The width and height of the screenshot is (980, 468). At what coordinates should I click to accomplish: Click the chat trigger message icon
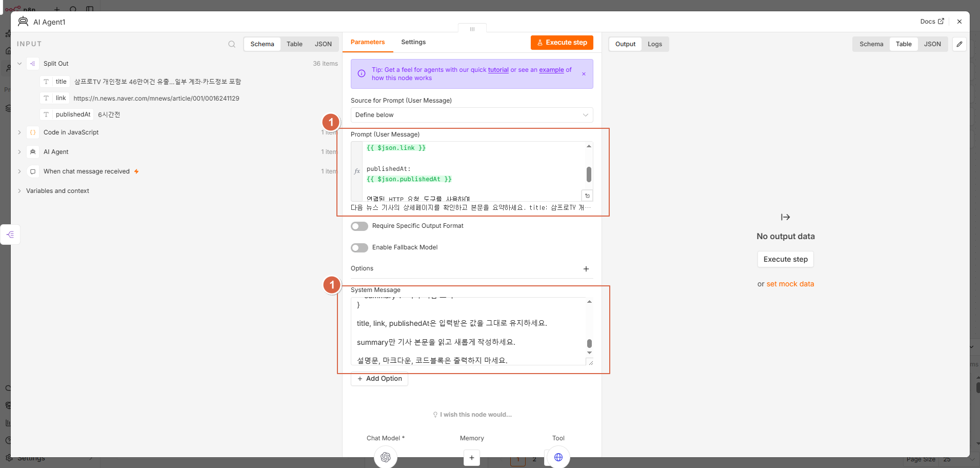(33, 171)
